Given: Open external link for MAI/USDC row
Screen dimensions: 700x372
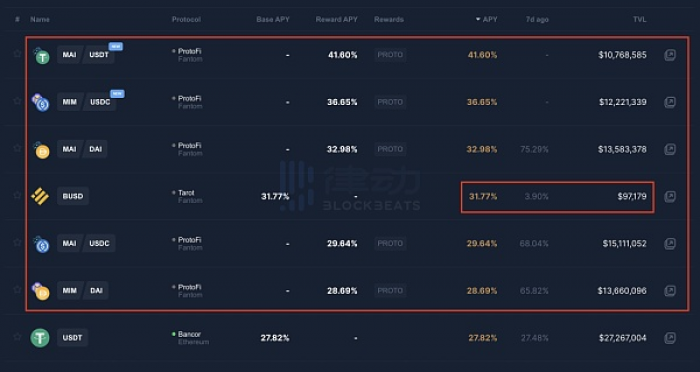Looking at the screenshot, I should click(x=670, y=243).
